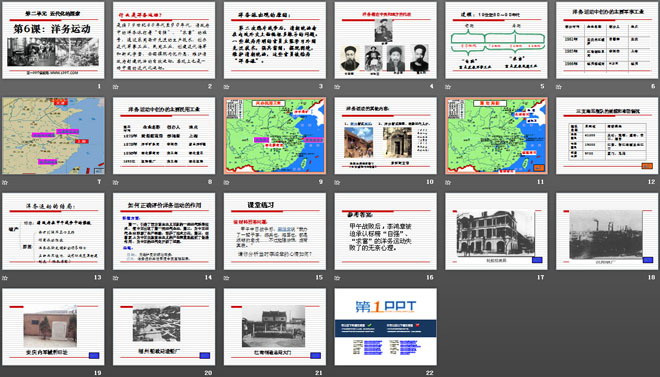The width and height of the screenshot is (660, 377).
Task: Select slide 1 titled 第6课：洋务运动
Action: click(53, 40)
